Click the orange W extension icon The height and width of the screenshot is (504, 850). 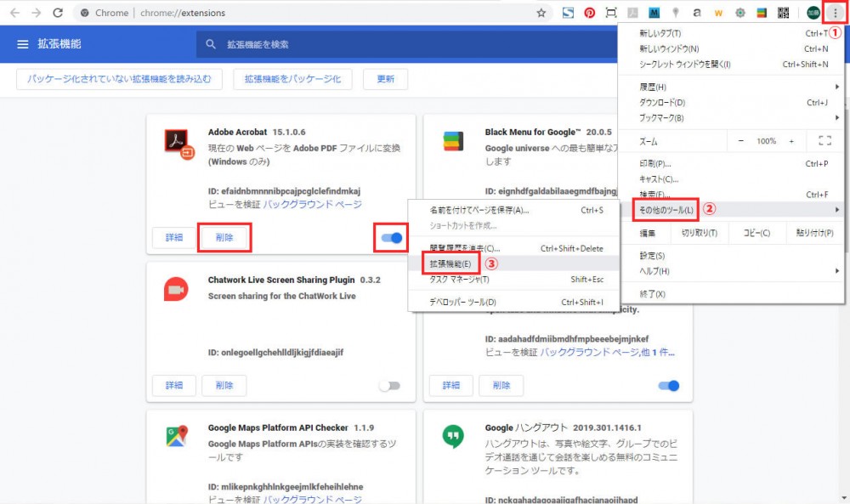[719, 13]
